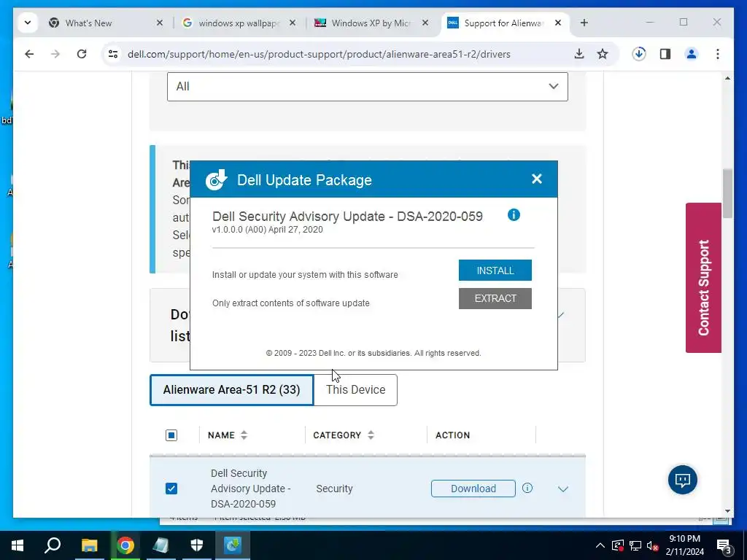Uncheck the Dell Security Advisory Update row checkbox
This screenshot has width=747, height=560.
(x=171, y=489)
